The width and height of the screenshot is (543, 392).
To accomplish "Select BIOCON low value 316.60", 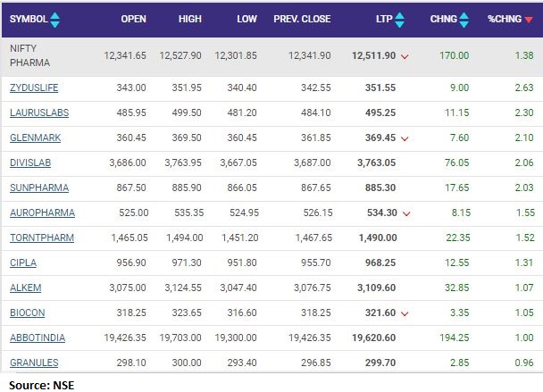I will [x=242, y=313].
